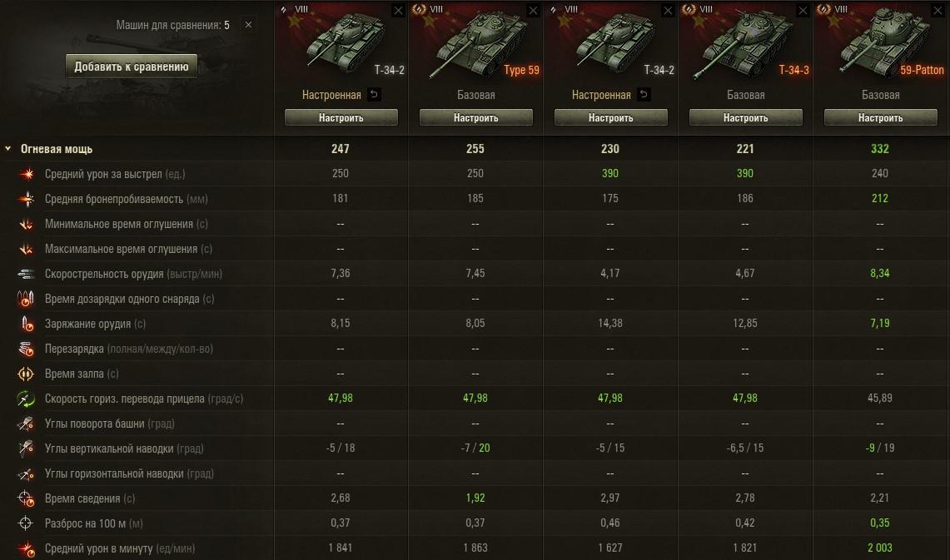The height and width of the screenshot is (560, 950).
Task: Click the average damage per shot icon
Action: point(26,174)
